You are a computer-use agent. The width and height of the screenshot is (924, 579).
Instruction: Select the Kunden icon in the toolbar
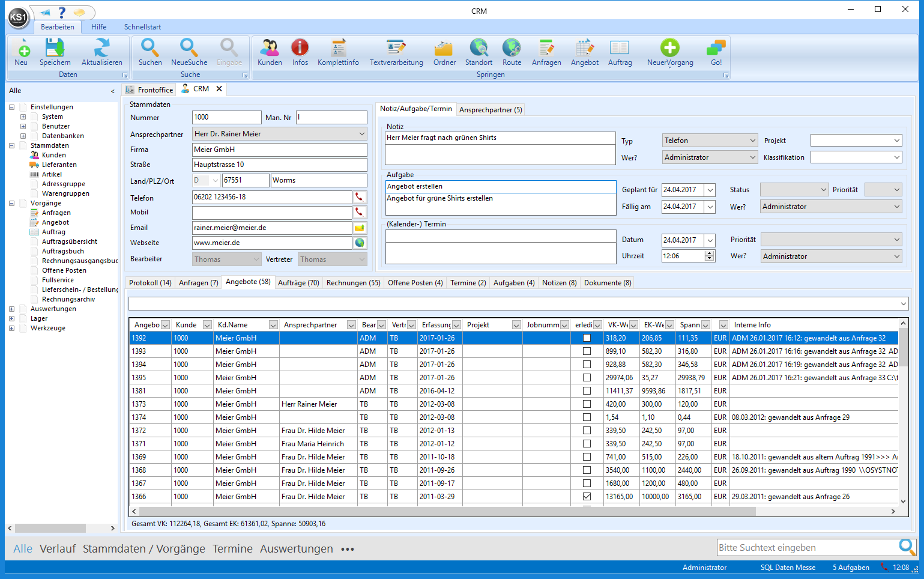pos(270,52)
